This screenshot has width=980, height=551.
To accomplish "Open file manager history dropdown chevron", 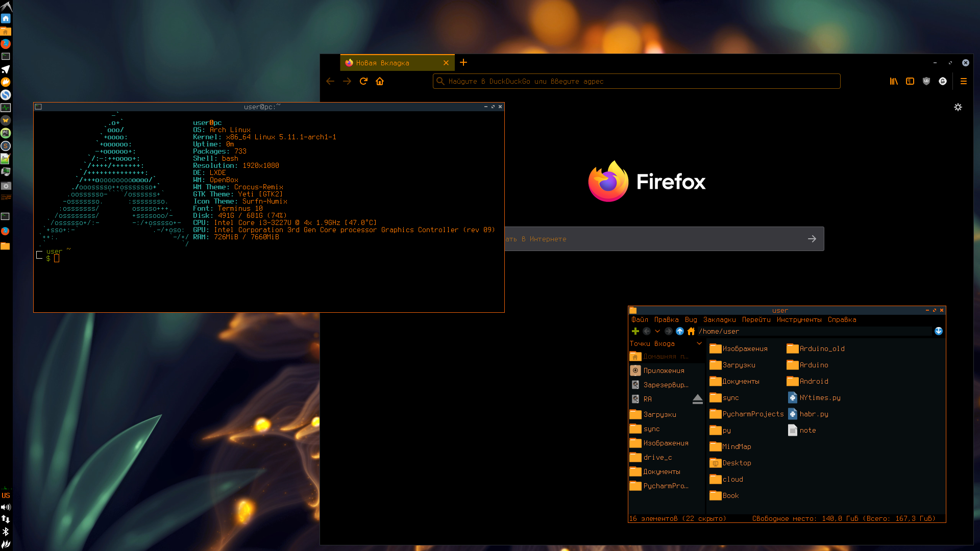I will click(x=657, y=331).
